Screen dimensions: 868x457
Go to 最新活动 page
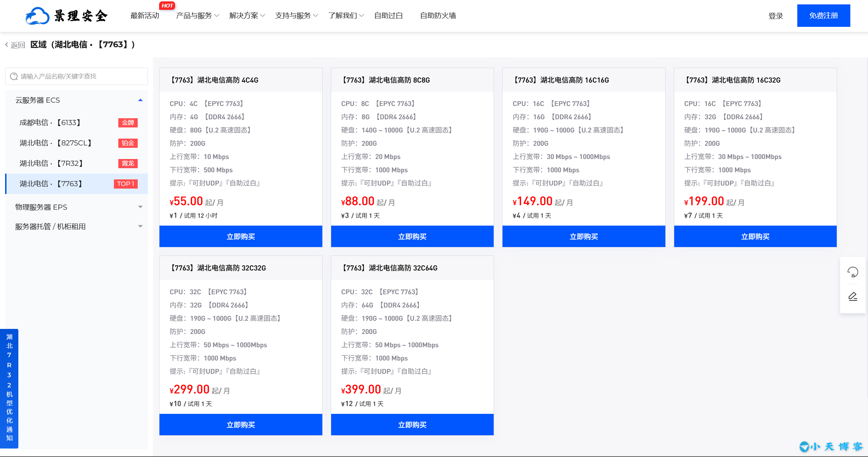click(x=145, y=16)
